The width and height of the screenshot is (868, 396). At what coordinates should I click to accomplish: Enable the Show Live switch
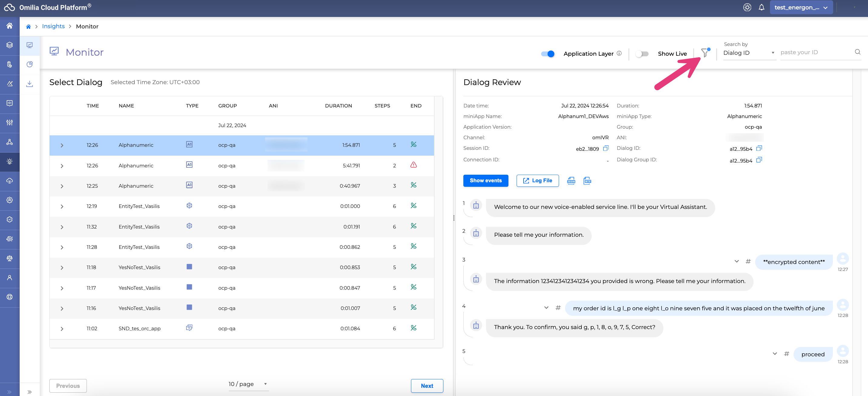[x=642, y=54]
